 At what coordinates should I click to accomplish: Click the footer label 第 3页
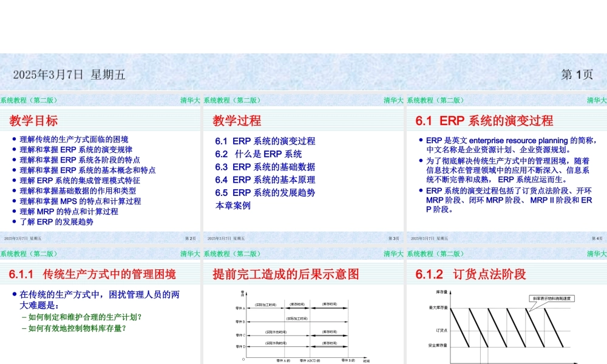(x=394, y=238)
